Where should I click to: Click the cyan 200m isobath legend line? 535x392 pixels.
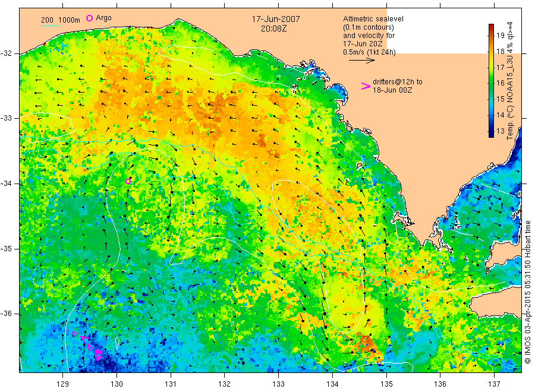50,25
